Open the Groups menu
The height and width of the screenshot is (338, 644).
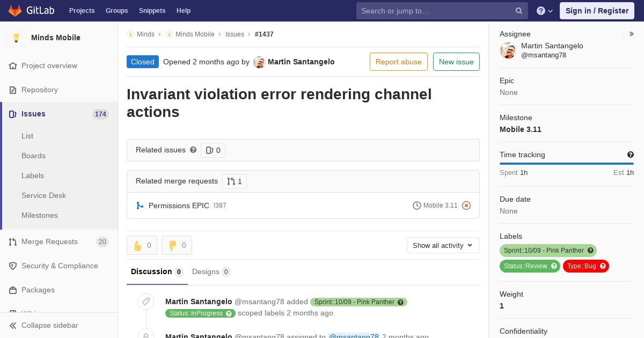coord(116,11)
